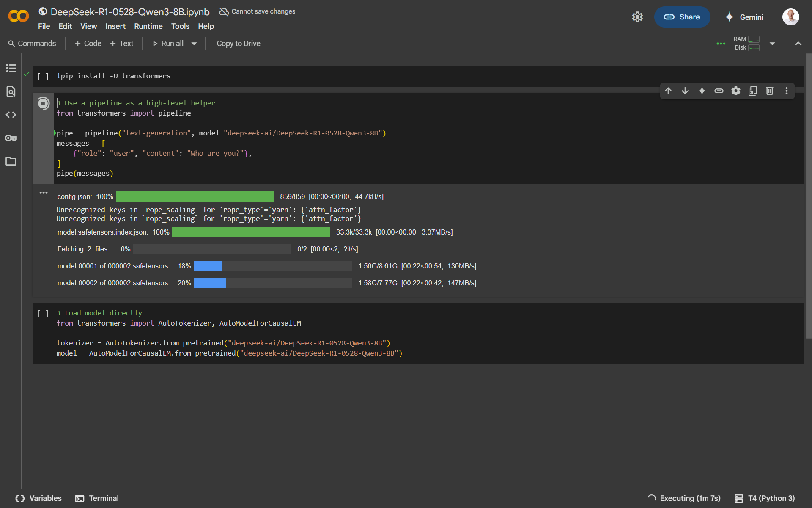The height and width of the screenshot is (508, 812).
Task: Click Run all
Action: [168, 44]
